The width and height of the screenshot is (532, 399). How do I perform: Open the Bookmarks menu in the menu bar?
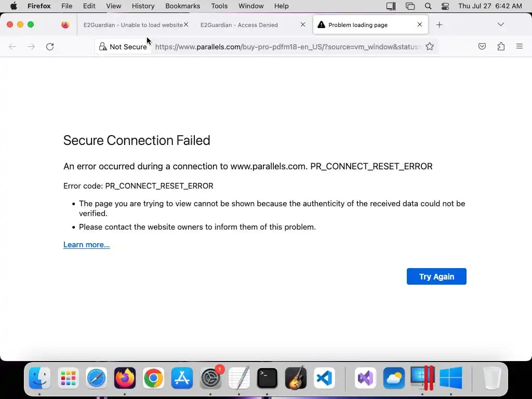[182, 6]
